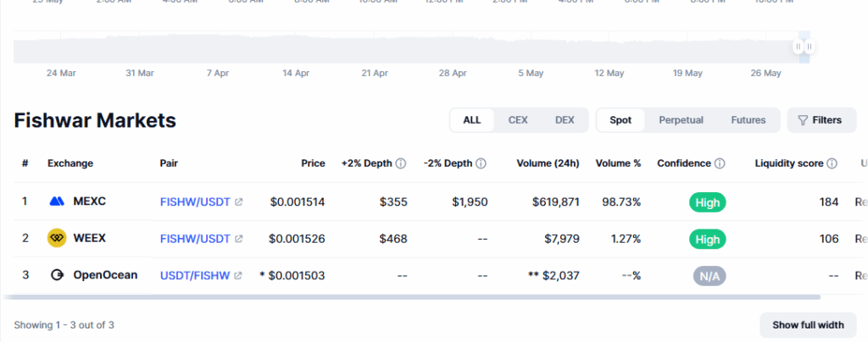The height and width of the screenshot is (342, 868).
Task: Click external link icon beside MEXC FISHW/USDT pair
Action: point(238,202)
